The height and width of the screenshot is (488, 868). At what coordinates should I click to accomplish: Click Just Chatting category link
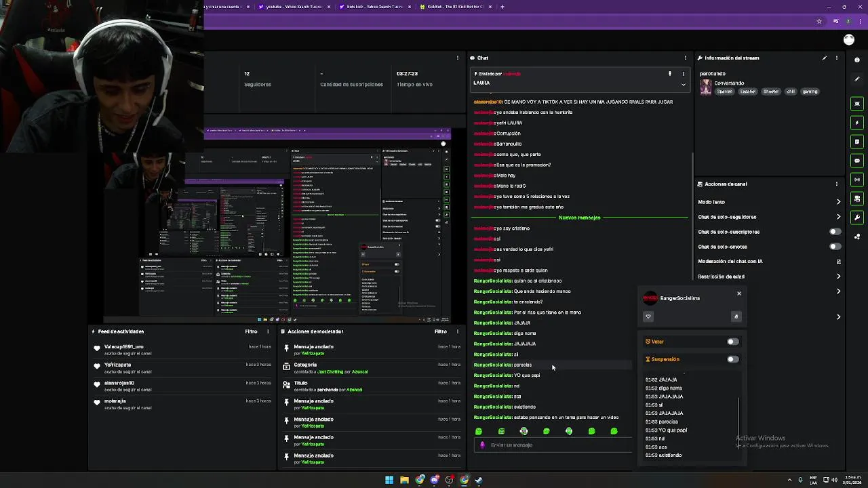tap(330, 371)
